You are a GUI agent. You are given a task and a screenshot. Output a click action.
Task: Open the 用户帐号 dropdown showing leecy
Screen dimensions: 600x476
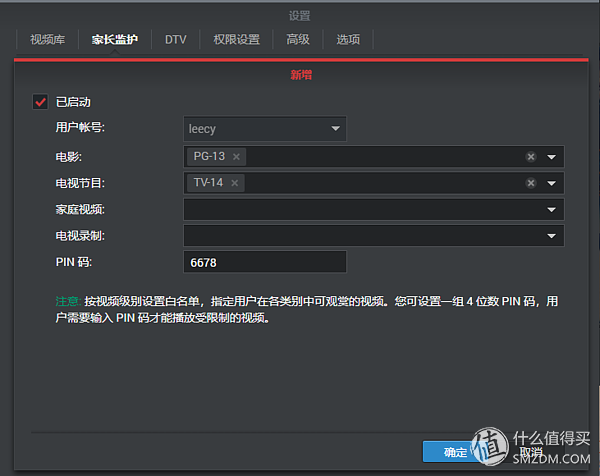pos(265,129)
